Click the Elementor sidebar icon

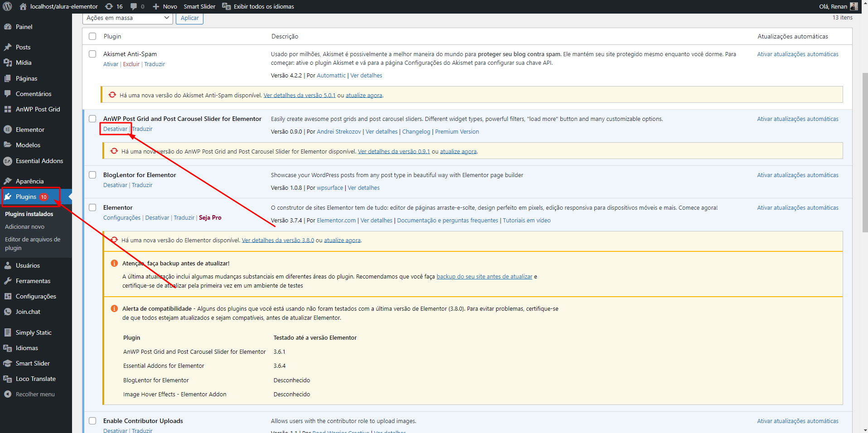click(8, 130)
